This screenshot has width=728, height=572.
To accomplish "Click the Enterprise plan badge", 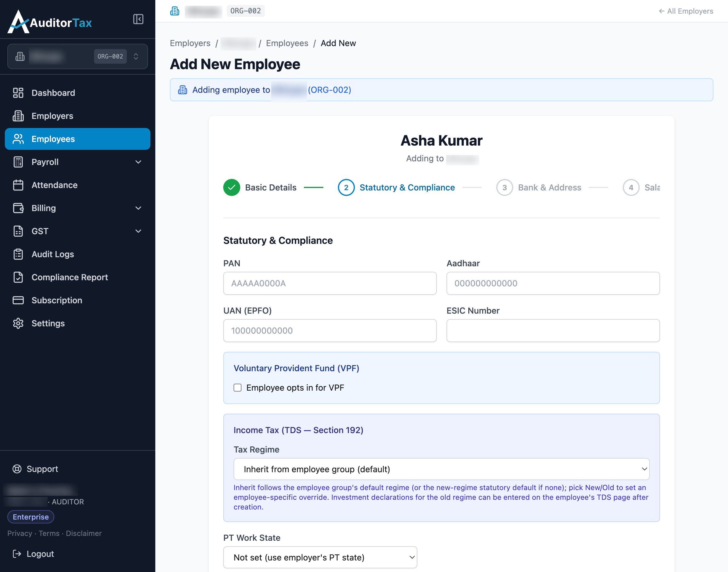I will [30, 517].
